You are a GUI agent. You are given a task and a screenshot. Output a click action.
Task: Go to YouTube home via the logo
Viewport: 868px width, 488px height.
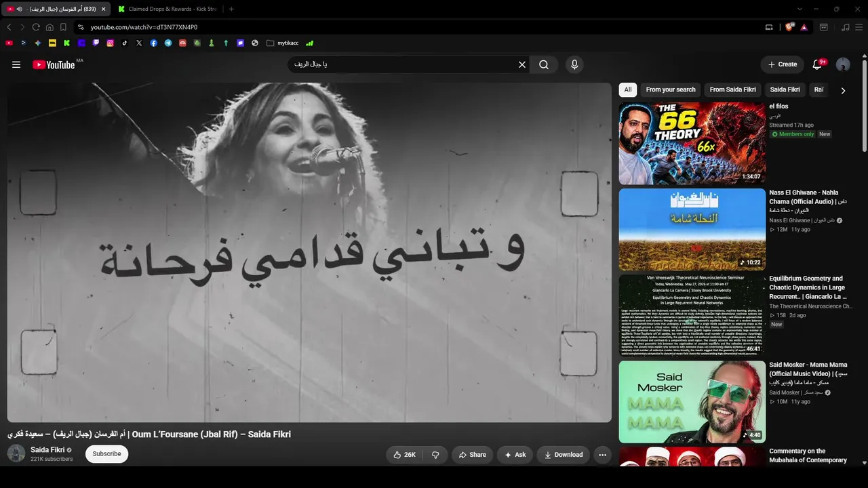[x=54, y=64]
